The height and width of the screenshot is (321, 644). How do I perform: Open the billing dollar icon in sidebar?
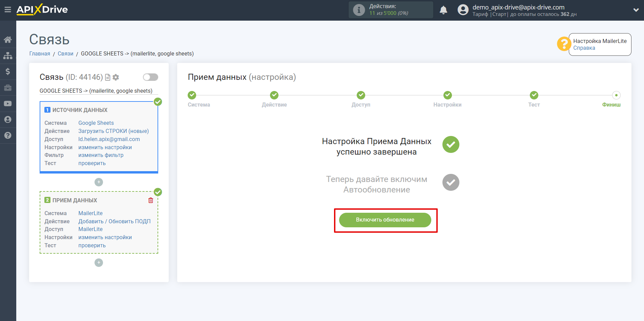(8, 71)
